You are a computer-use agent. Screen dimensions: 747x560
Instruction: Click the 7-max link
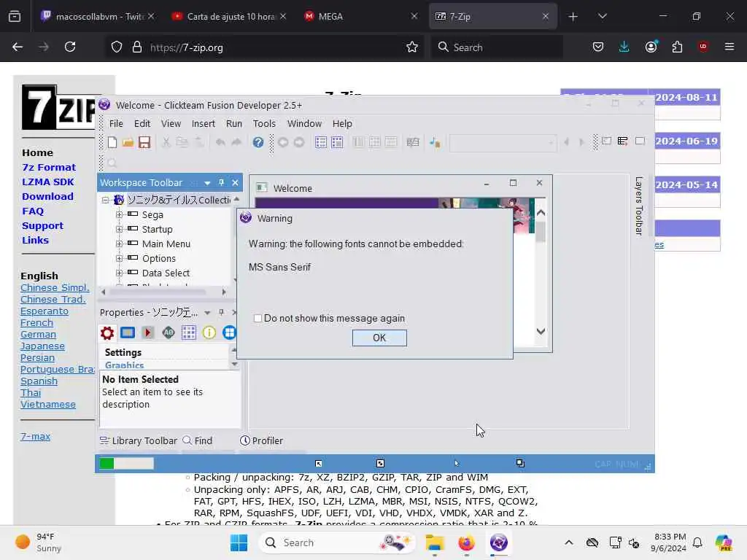35,436
